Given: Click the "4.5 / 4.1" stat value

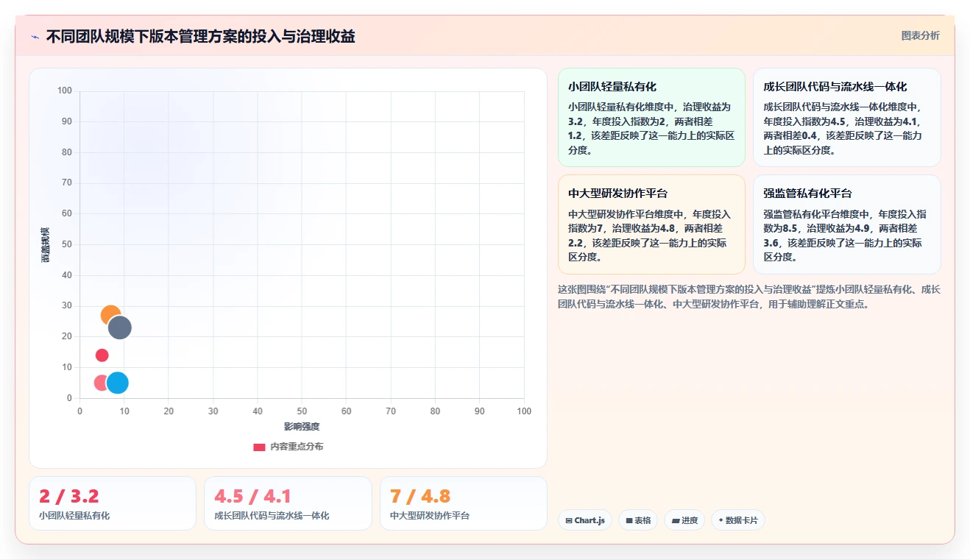Looking at the screenshot, I should 253,497.
